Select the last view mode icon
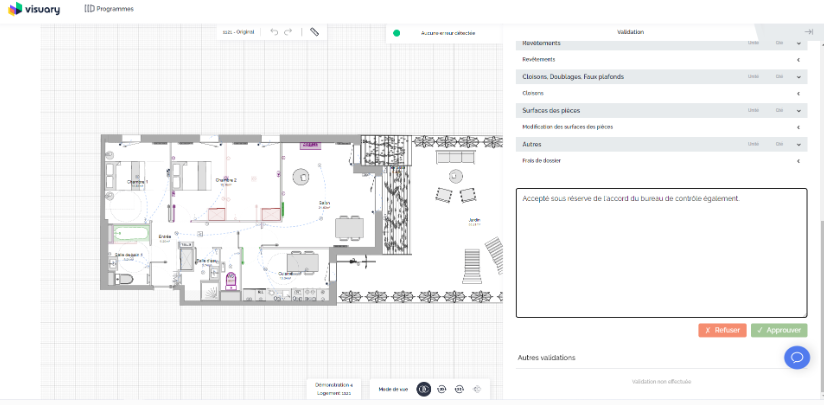Screen dimensions: 824x405 pyautogui.click(x=477, y=388)
